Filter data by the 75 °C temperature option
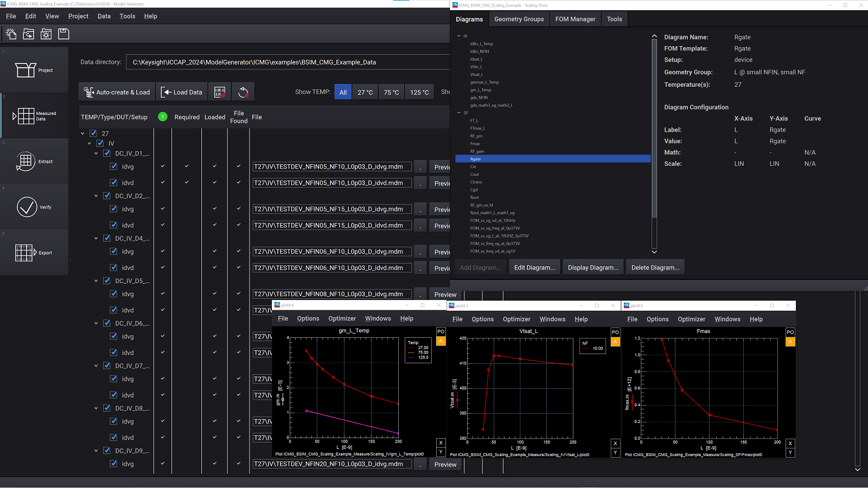 392,92
